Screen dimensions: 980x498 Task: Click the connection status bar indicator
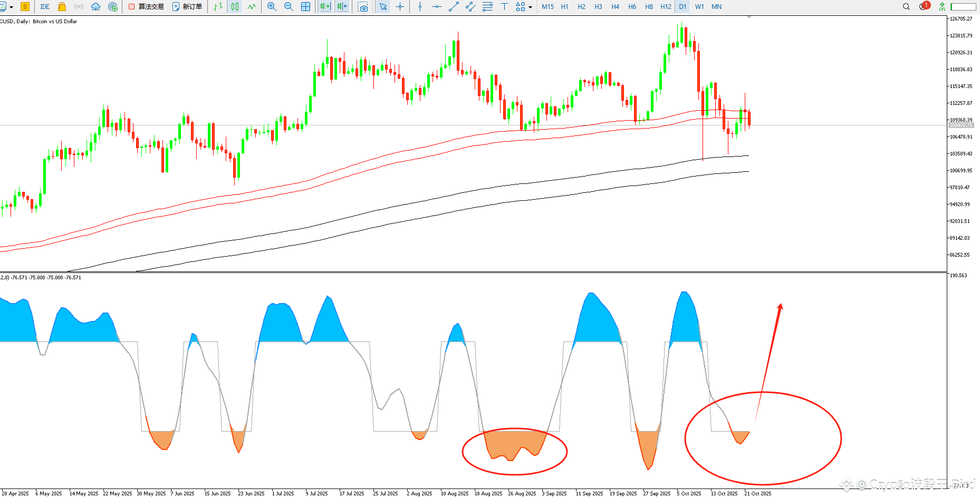963,7
